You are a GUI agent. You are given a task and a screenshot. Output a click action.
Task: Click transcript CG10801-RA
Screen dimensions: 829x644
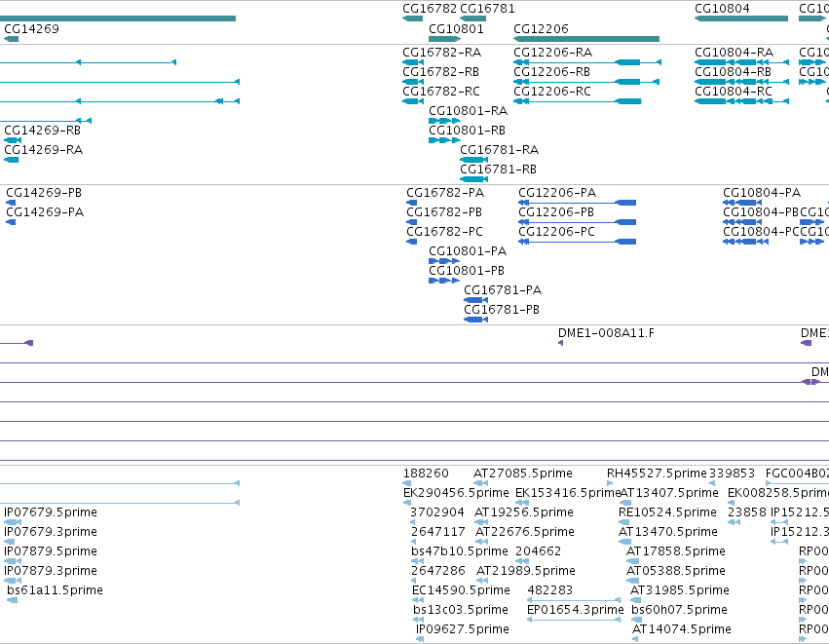(x=468, y=111)
